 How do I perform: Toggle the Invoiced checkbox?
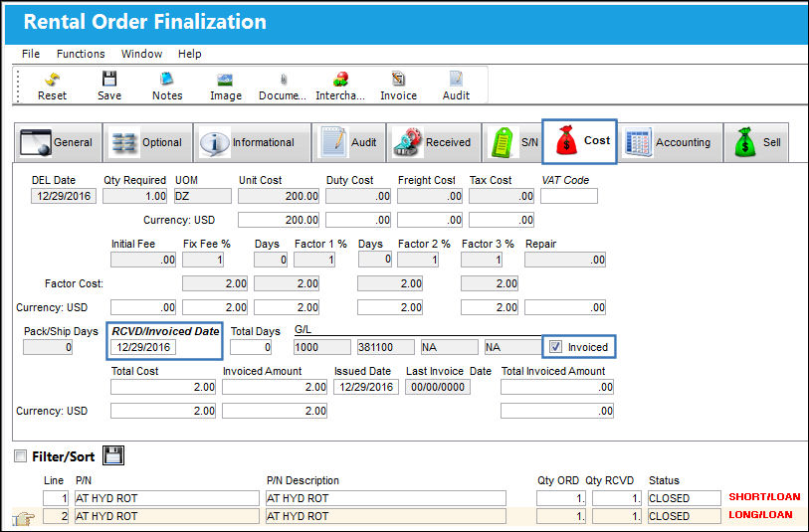(555, 347)
